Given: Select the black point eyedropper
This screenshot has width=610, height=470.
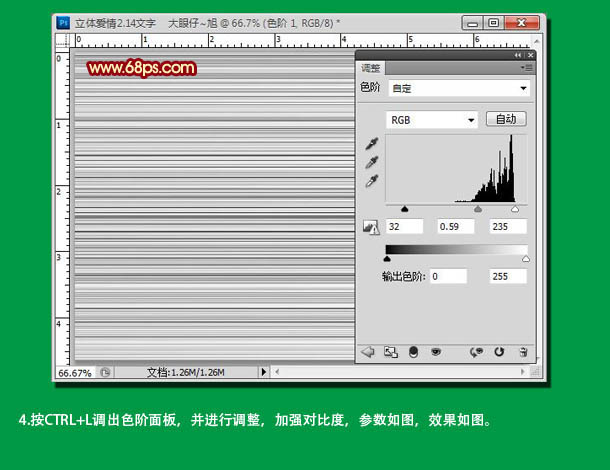Looking at the screenshot, I should click(372, 144).
